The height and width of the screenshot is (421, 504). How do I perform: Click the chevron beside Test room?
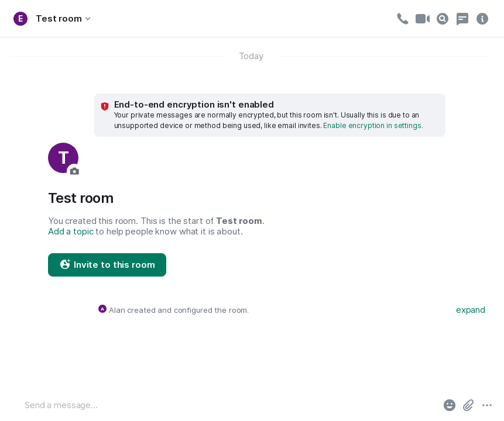click(x=88, y=19)
